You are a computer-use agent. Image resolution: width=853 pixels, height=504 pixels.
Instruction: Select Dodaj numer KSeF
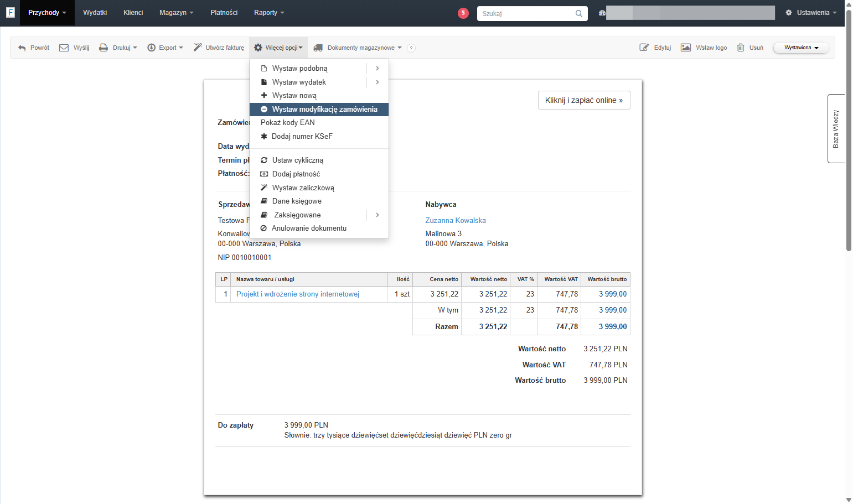(319, 137)
